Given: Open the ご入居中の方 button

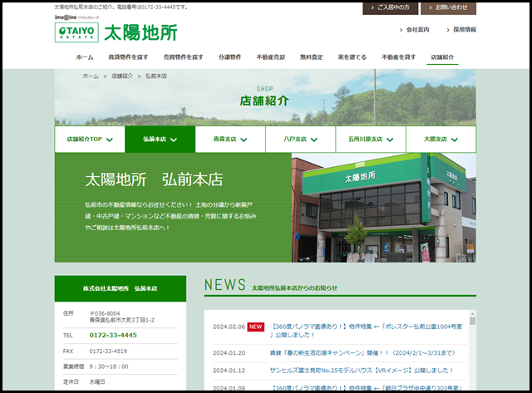Looking at the screenshot, I should [390, 7].
